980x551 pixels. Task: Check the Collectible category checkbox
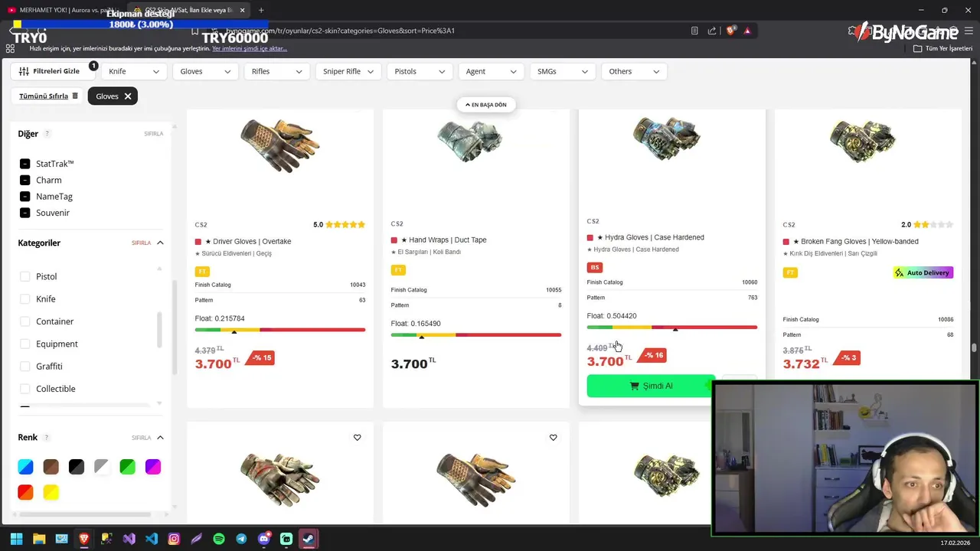tap(25, 389)
